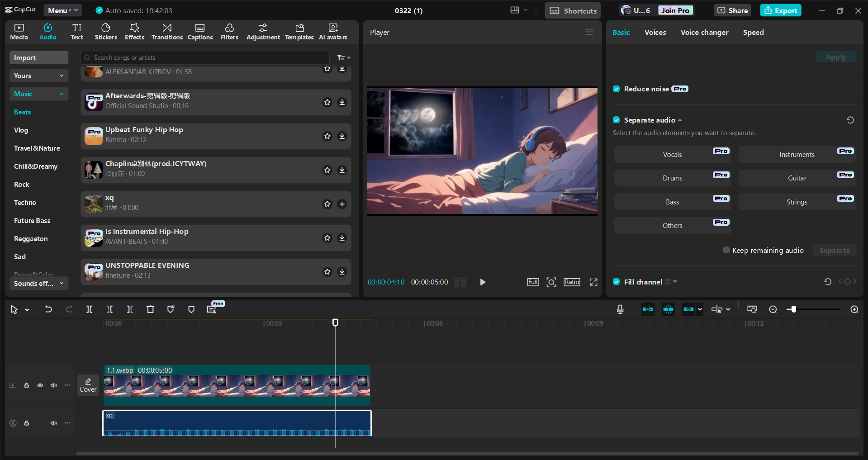Viewport: 868px width, 460px height.
Task: Collapse the Music category in the sidebar
Action: (x=62, y=94)
